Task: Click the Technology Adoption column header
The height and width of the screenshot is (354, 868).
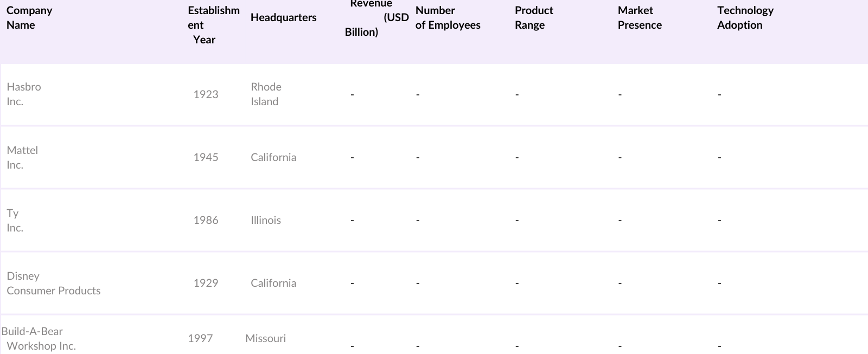Action: (x=745, y=18)
